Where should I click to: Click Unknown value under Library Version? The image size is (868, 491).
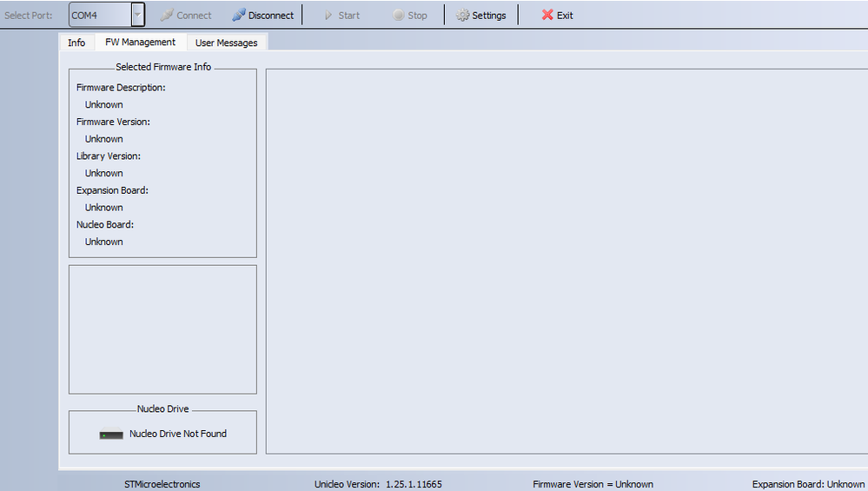(104, 173)
